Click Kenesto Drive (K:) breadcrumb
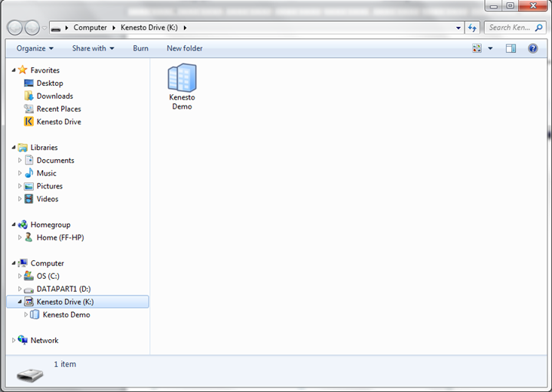Image resolution: width=552 pixels, height=392 pixels. 149,27
